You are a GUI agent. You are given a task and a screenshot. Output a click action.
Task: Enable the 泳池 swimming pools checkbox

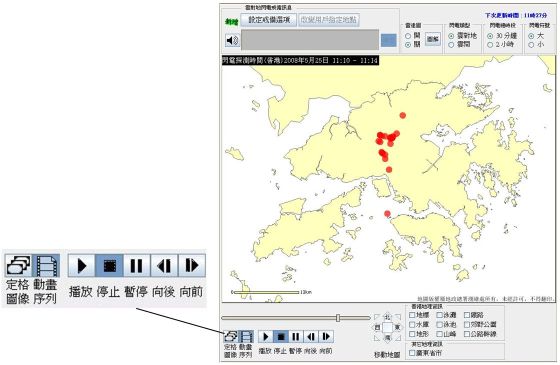pos(440,325)
